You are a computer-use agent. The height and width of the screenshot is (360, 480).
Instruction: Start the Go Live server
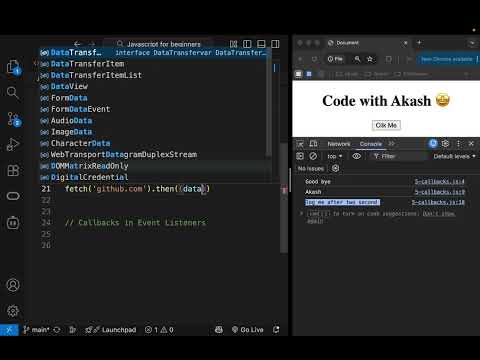click(248, 330)
